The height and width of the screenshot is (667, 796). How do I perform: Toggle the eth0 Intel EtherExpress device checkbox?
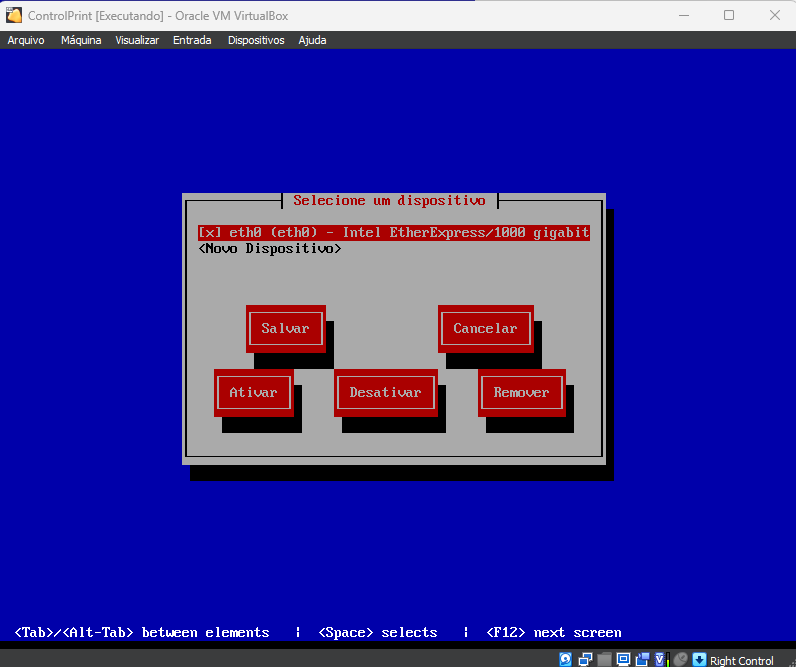209,232
